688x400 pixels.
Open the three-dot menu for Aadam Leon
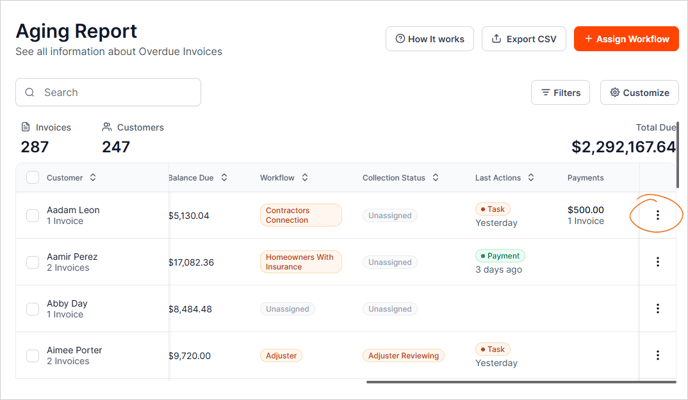tap(657, 215)
